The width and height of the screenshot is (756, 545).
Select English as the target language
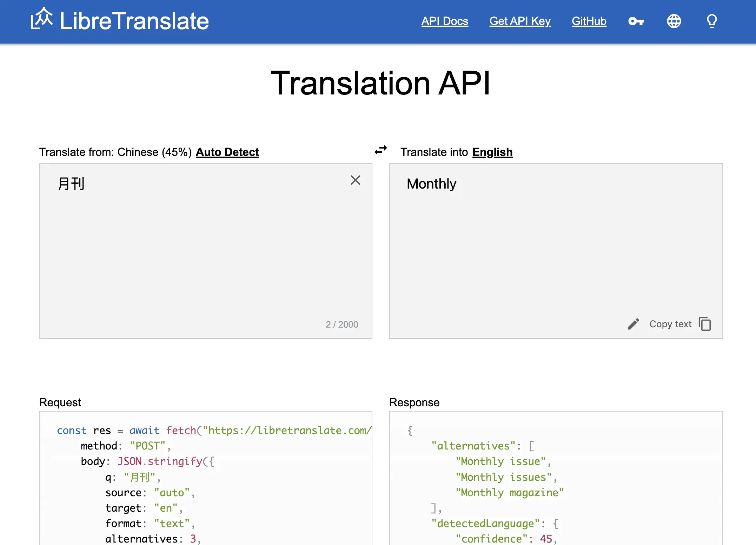point(492,152)
